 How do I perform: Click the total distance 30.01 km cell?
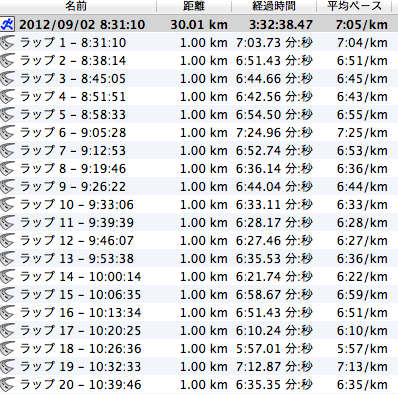(x=199, y=25)
